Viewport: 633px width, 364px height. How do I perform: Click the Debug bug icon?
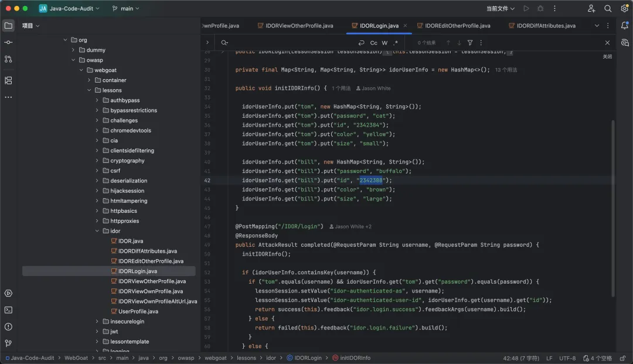point(540,9)
